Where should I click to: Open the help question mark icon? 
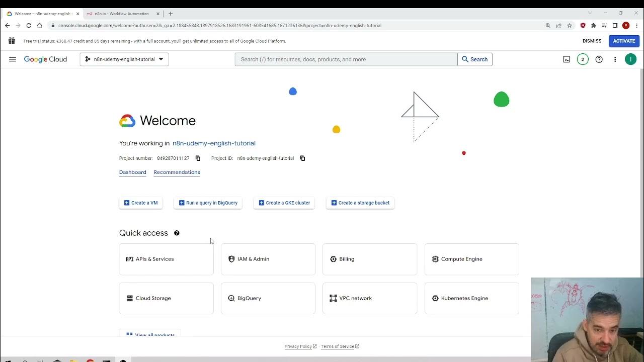[599, 59]
